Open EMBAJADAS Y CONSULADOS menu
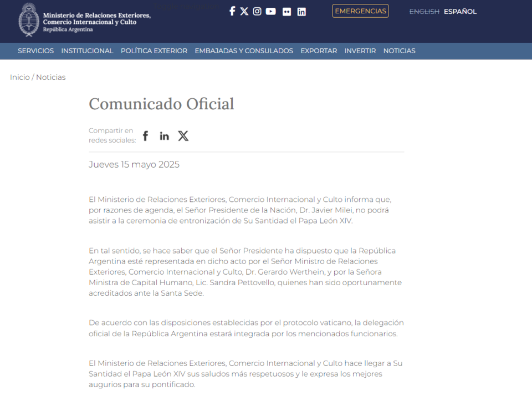Image resolution: width=532 pixels, height=405 pixels. click(x=244, y=51)
